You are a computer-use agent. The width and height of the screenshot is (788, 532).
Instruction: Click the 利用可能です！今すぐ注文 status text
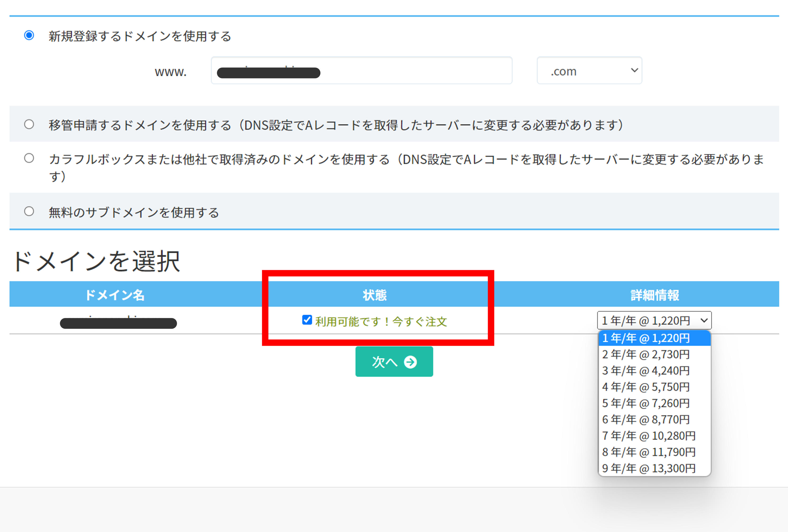tap(381, 321)
